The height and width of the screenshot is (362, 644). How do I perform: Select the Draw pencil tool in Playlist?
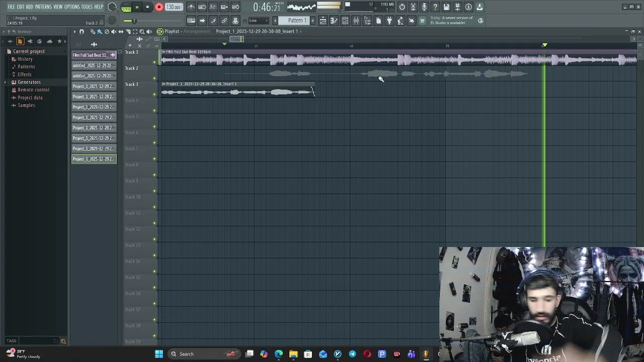(93, 32)
